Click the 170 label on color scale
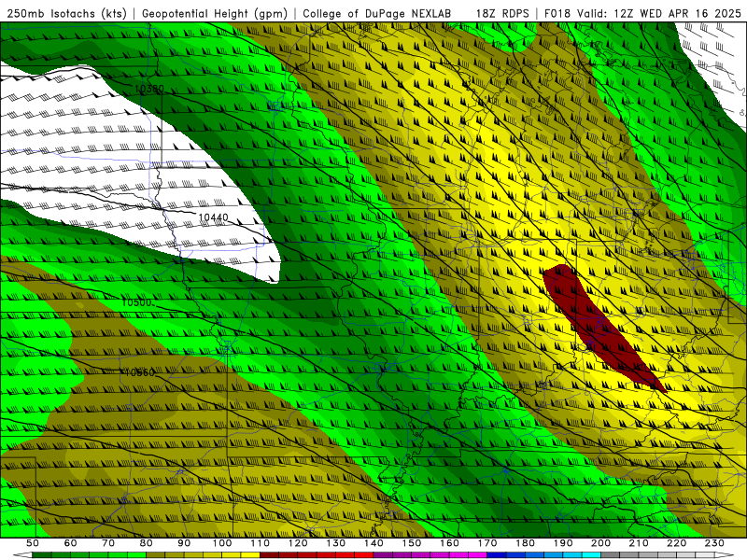Screen dimensions: 747x560 point(487,543)
